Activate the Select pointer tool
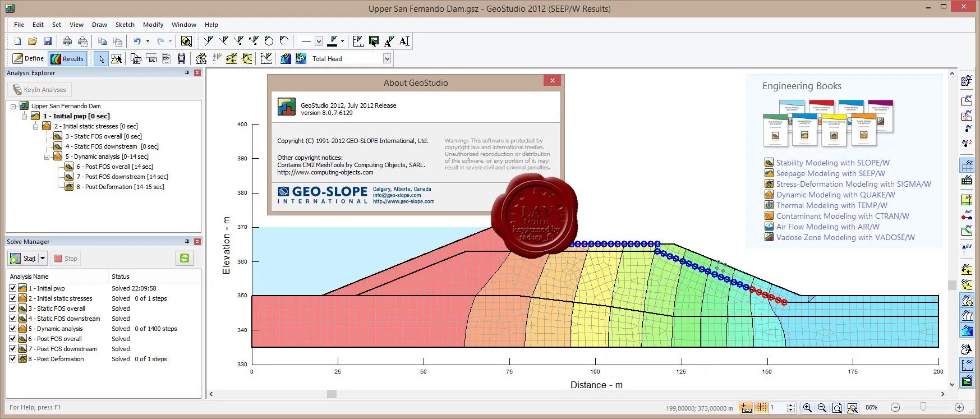The height and width of the screenshot is (419, 980). (x=101, y=58)
